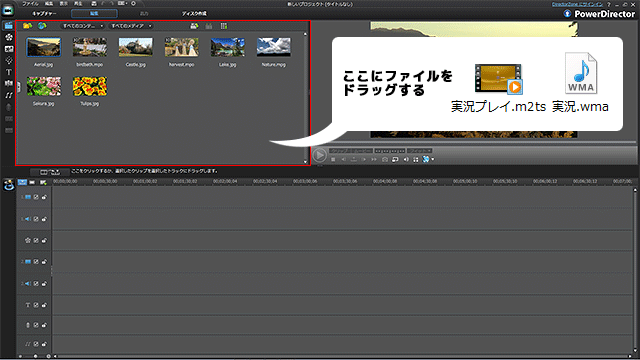This screenshot has height=360, width=640.
Task: Click the library menu icon above thumbnails
Action: 194,26
